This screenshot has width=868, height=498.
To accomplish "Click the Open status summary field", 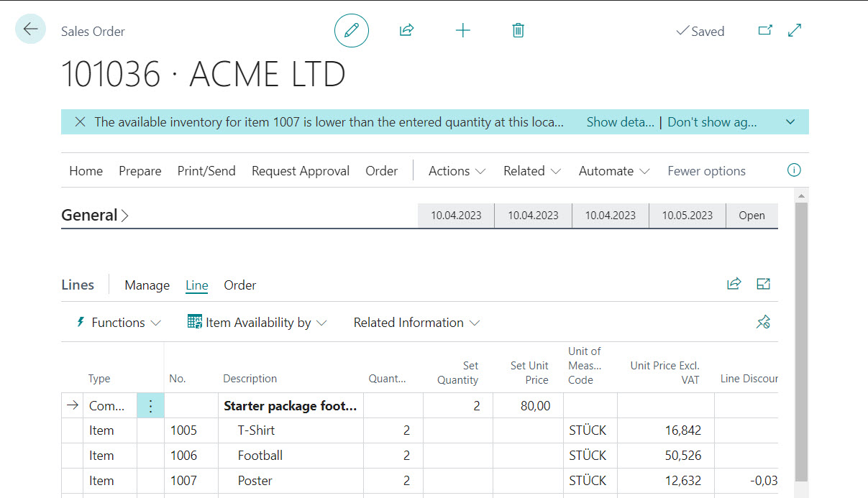I will pyautogui.click(x=751, y=216).
